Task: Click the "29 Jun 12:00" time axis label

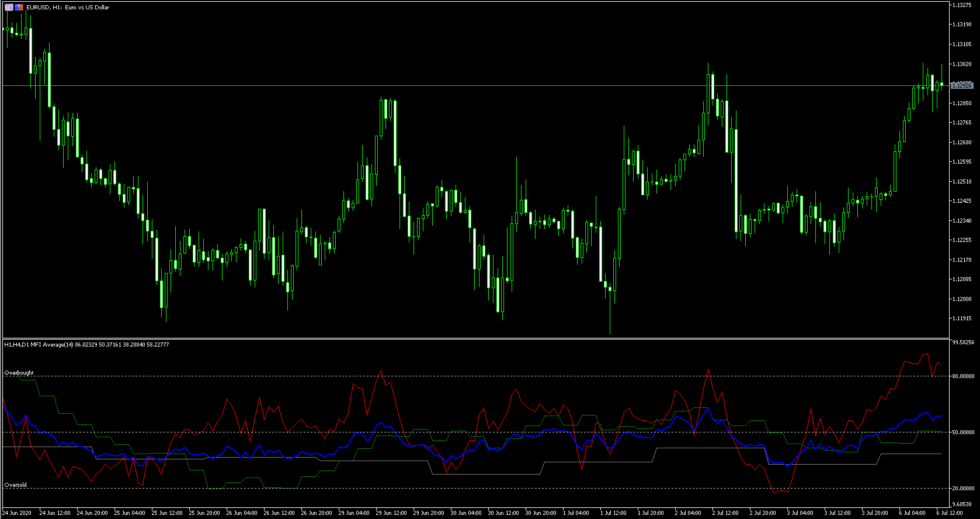Action: (x=391, y=513)
